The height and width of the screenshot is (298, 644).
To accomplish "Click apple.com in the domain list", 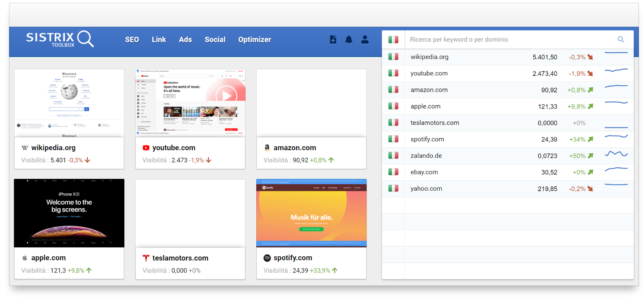I will coord(426,107).
